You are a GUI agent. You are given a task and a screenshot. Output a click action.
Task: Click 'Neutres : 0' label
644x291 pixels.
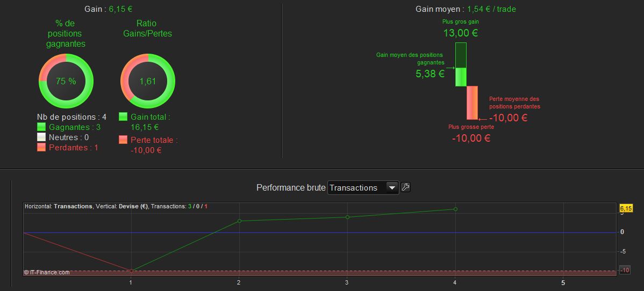(x=69, y=137)
